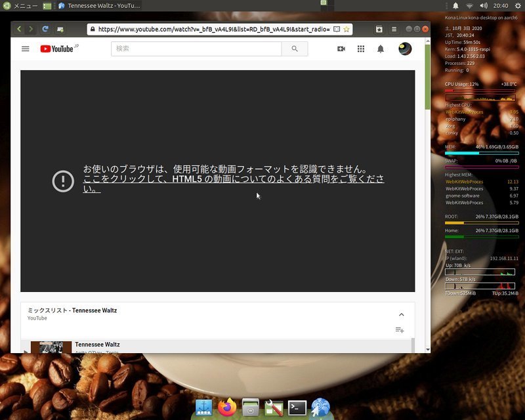Collapse the Tennessee Waltz mix list chevron

tap(401, 314)
